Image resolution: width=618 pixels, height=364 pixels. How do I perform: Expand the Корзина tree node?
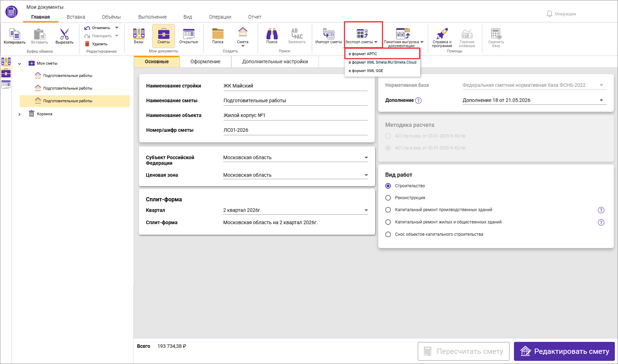20,114
